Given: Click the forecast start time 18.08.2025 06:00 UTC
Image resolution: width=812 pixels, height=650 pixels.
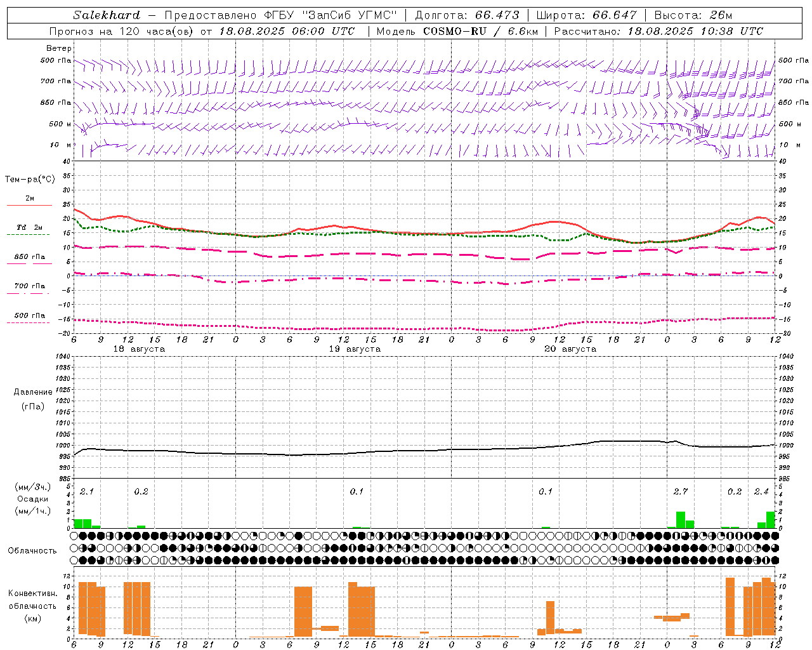Looking at the screenshot, I should [287, 31].
